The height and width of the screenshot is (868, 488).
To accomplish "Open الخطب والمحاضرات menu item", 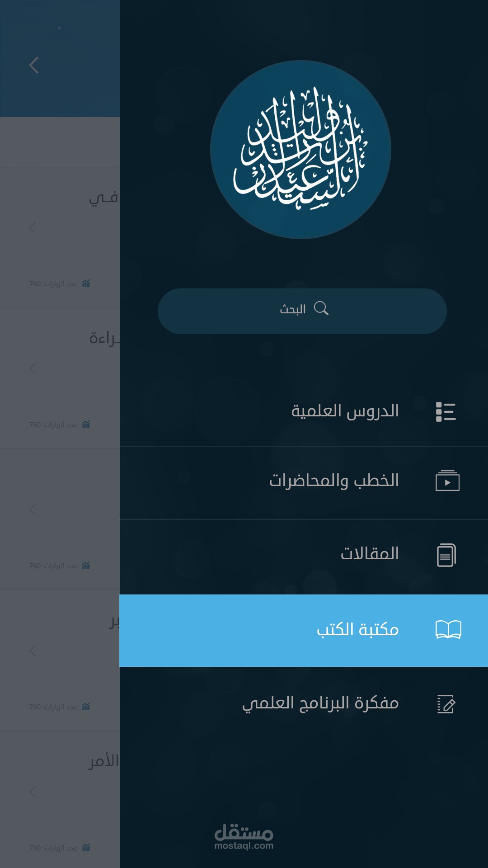I will coord(304,483).
